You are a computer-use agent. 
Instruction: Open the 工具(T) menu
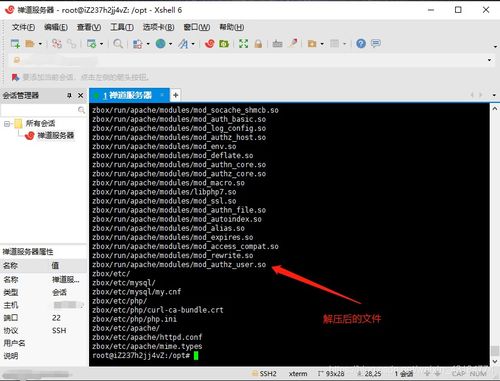[x=122, y=27]
